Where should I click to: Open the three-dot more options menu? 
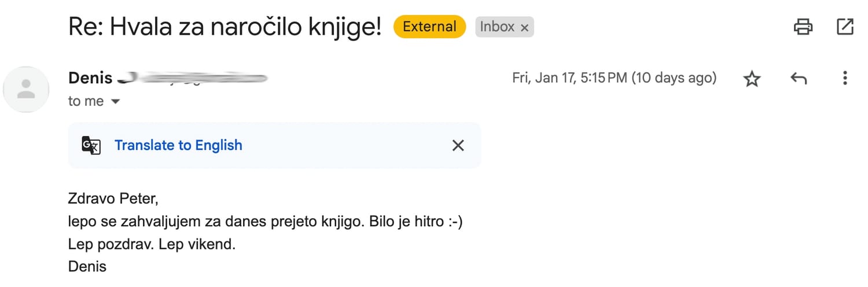[845, 78]
